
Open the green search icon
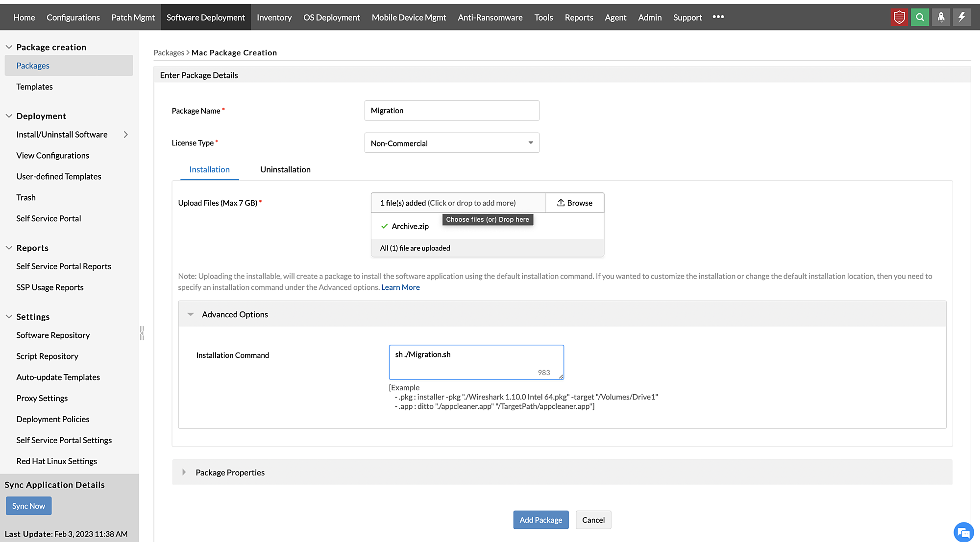(x=920, y=17)
